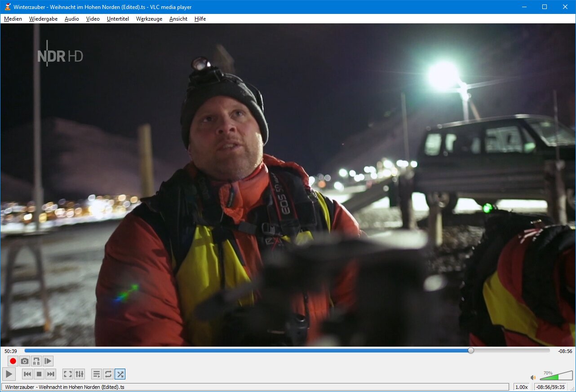Start recording with the red record button
The width and height of the screenshot is (576, 392).
(13, 361)
